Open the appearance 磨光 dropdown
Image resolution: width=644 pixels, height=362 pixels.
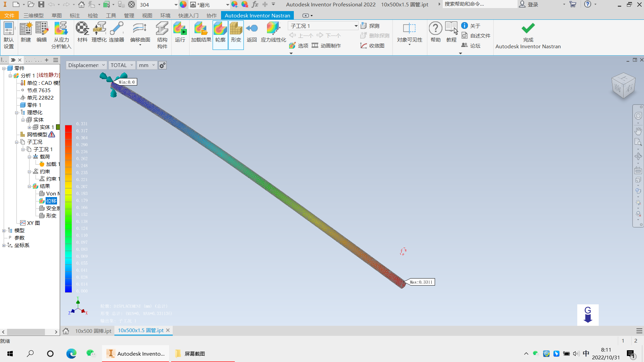tap(227, 5)
